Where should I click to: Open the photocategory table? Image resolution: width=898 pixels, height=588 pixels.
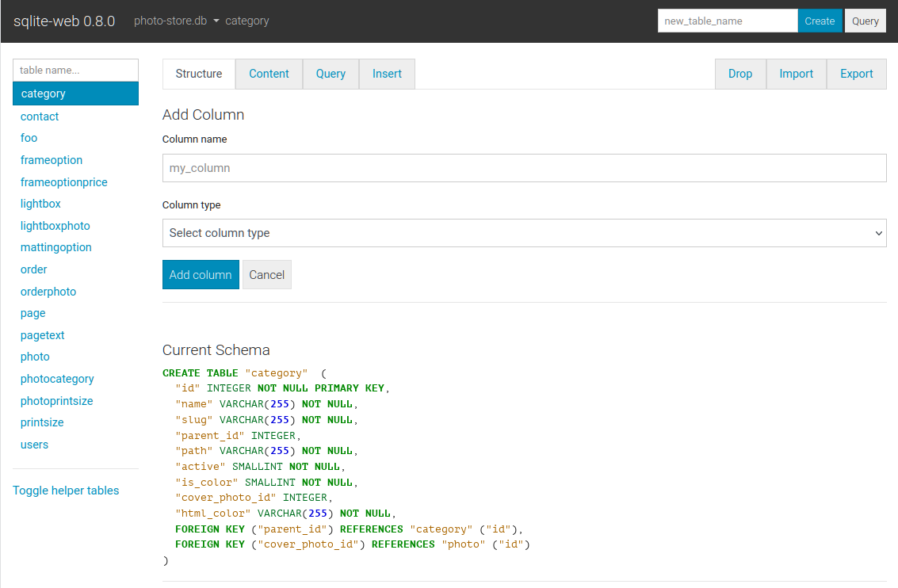57,379
